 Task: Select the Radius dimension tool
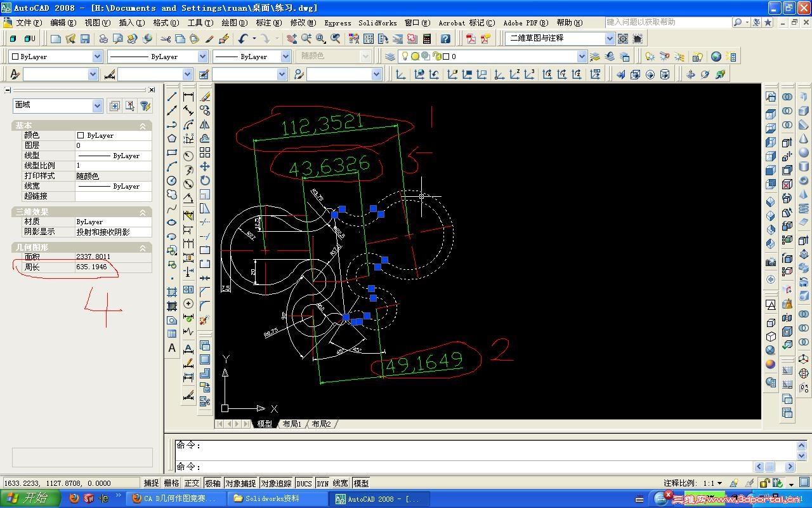188,156
